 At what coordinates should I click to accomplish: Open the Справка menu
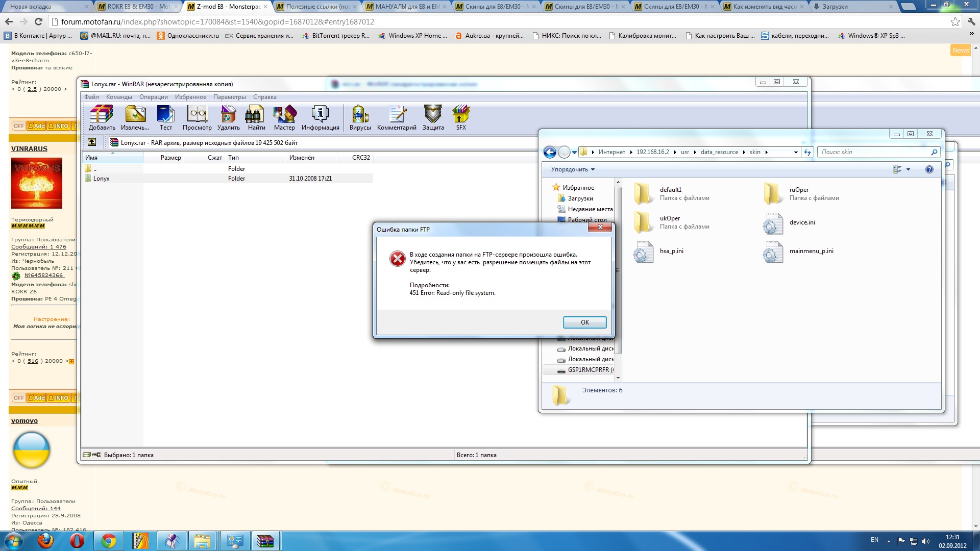264,97
